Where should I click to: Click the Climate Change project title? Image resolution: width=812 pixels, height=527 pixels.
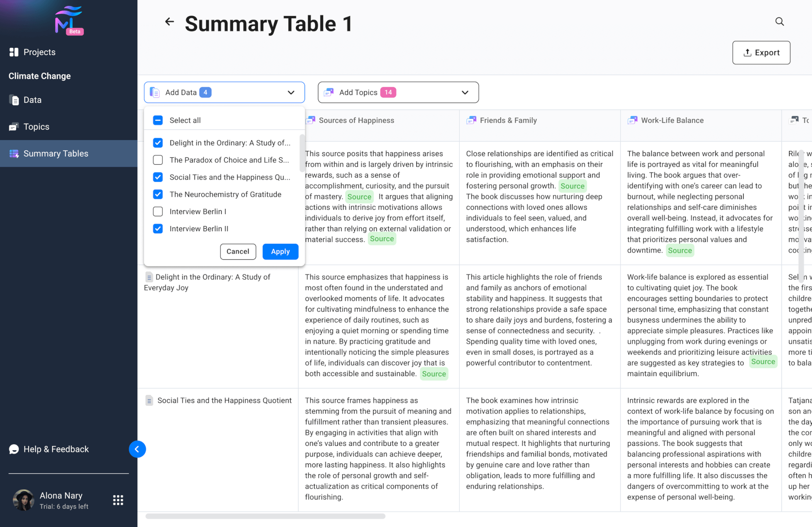[40, 76]
